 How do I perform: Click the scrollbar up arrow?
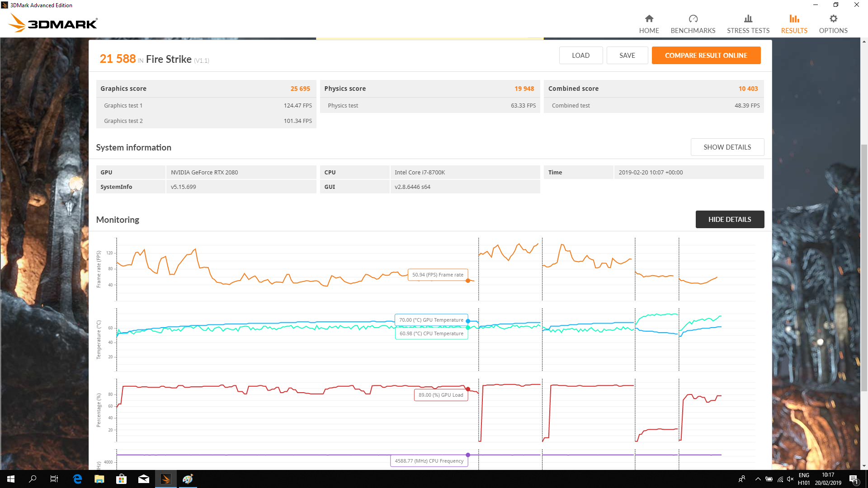click(x=864, y=42)
